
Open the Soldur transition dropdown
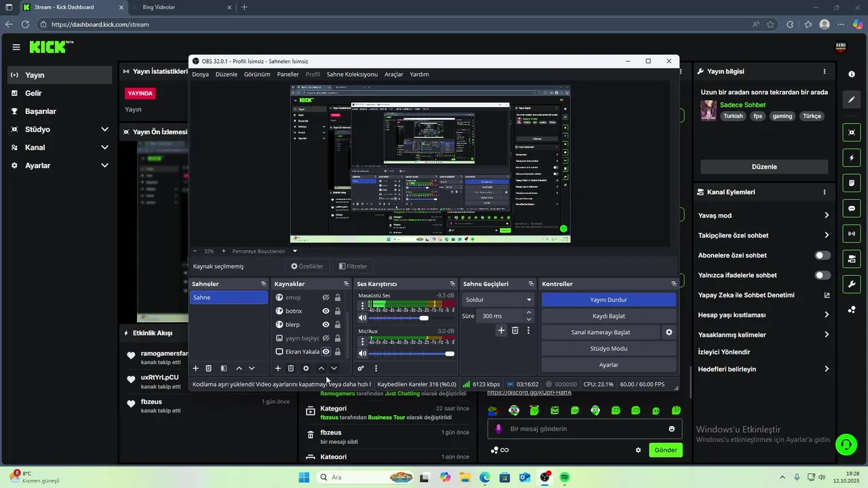click(498, 300)
